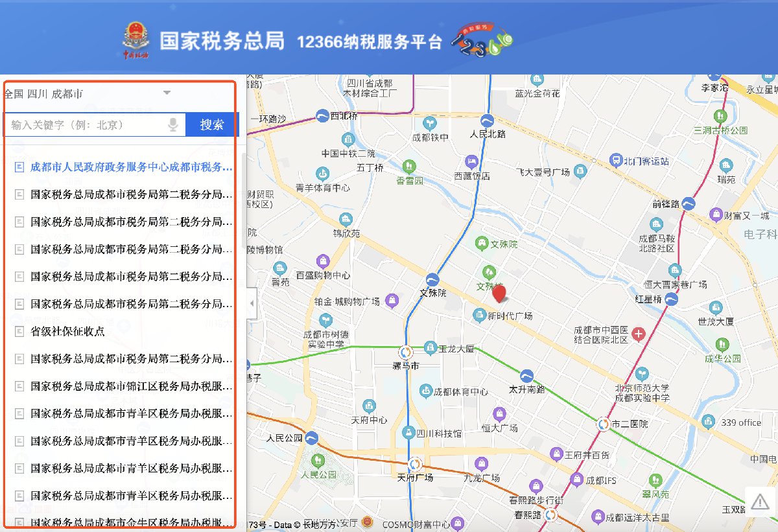Click the 玉龙大厦 building icon
The width and height of the screenshot is (778, 532).
[429, 348]
